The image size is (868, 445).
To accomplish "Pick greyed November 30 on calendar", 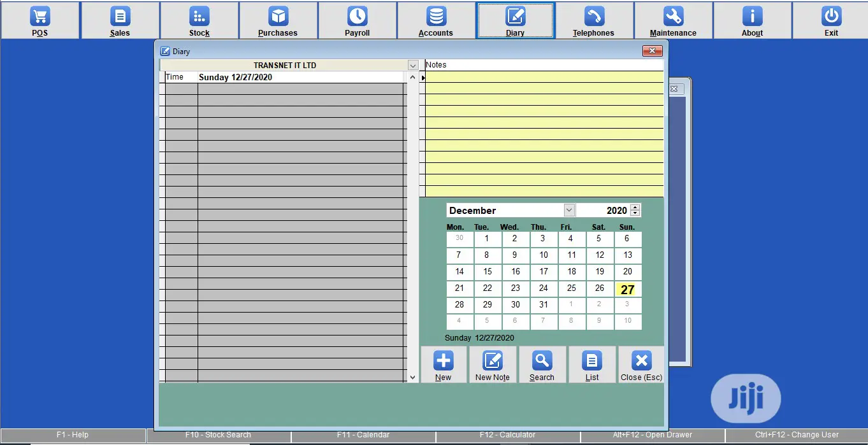I will [459, 238].
